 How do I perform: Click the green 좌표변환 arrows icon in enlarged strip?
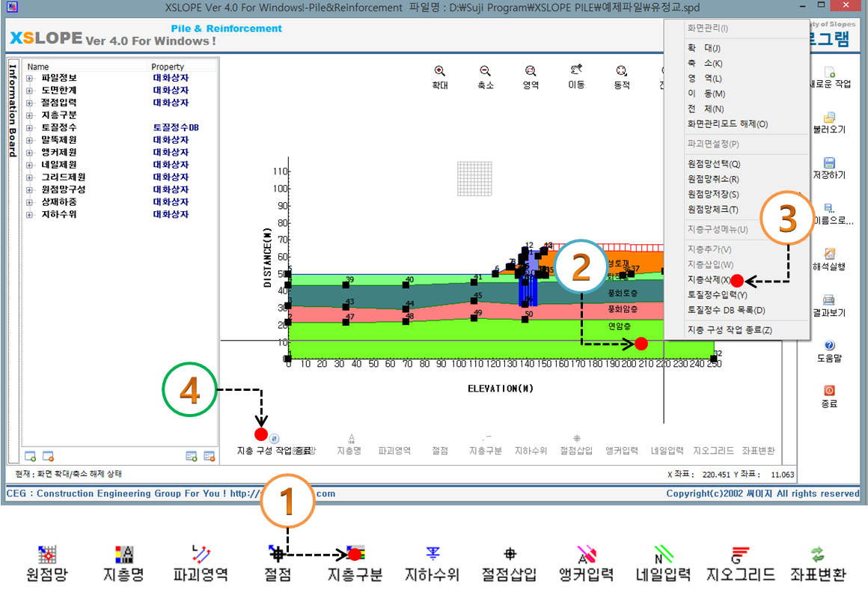point(818,554)
